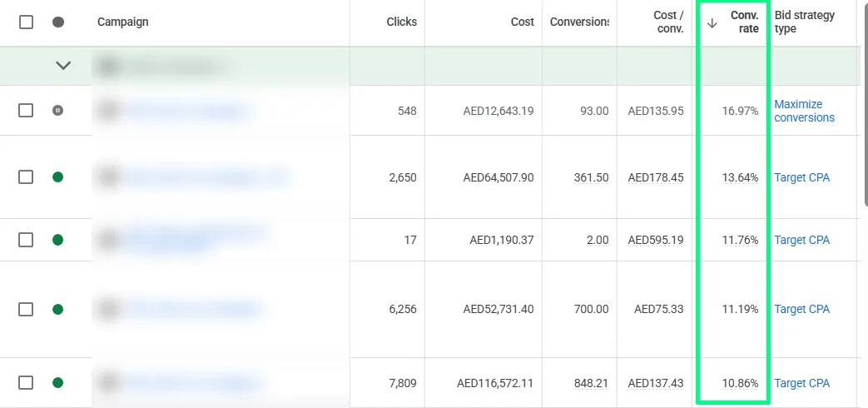Click the AED75.33 cost per conversion

tap(659, 310)
